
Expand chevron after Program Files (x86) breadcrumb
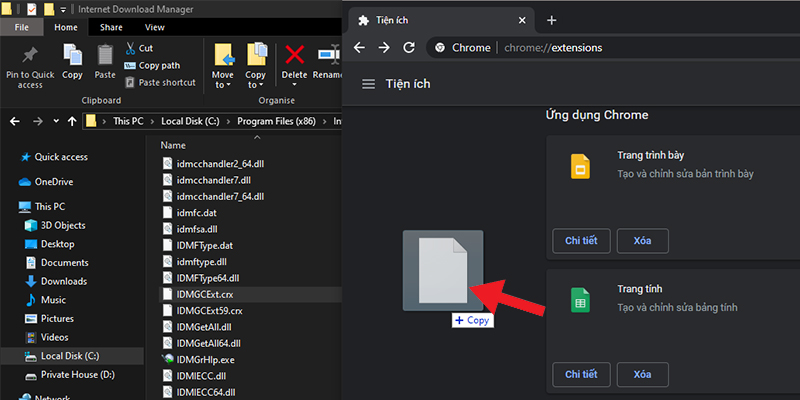pyautogui.click(x=324, y=121)
